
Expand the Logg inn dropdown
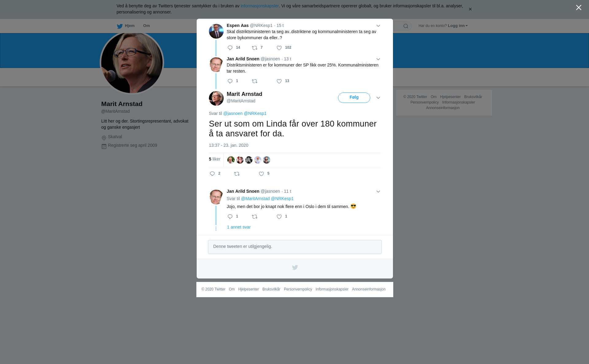point(458,26)
